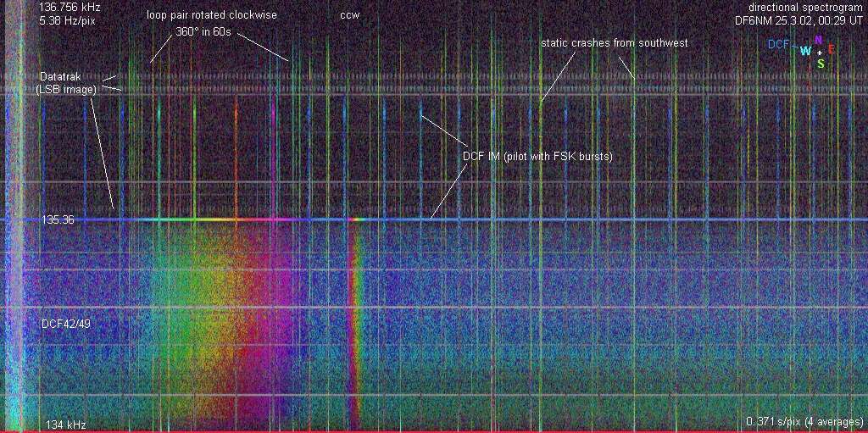The width and height of the screenshot is (868, 433).
Task: Click 'static crashes from southwest' annotation
Action: 615,42
